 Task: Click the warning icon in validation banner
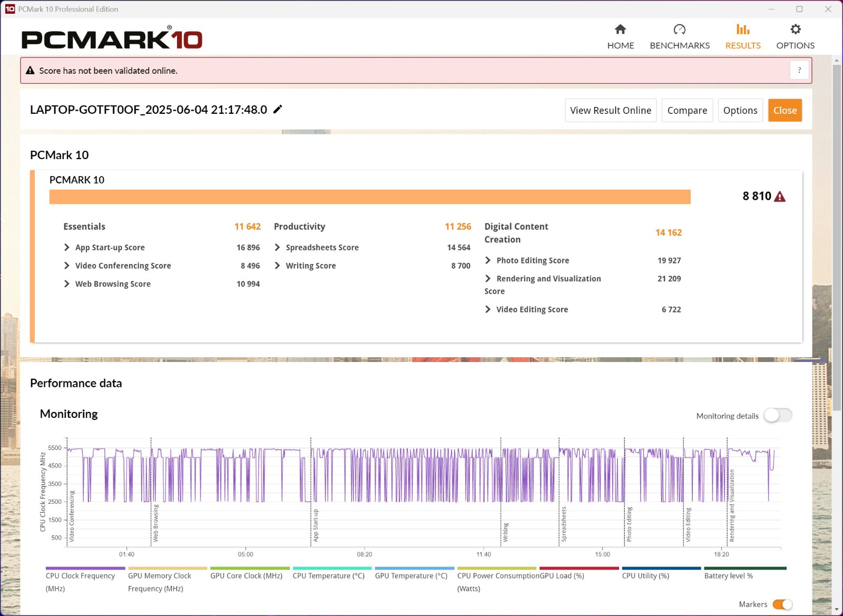tap(31, 70)
